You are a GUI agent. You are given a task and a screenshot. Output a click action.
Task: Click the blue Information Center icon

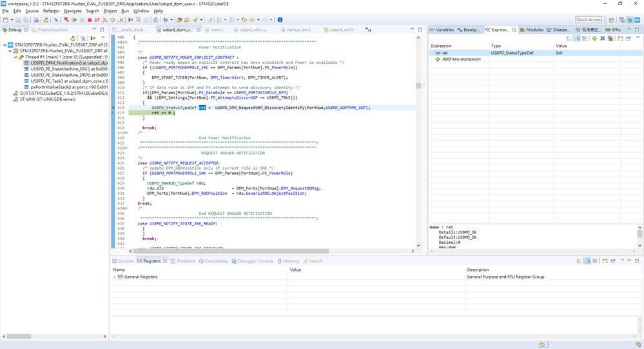pos(280,20)
